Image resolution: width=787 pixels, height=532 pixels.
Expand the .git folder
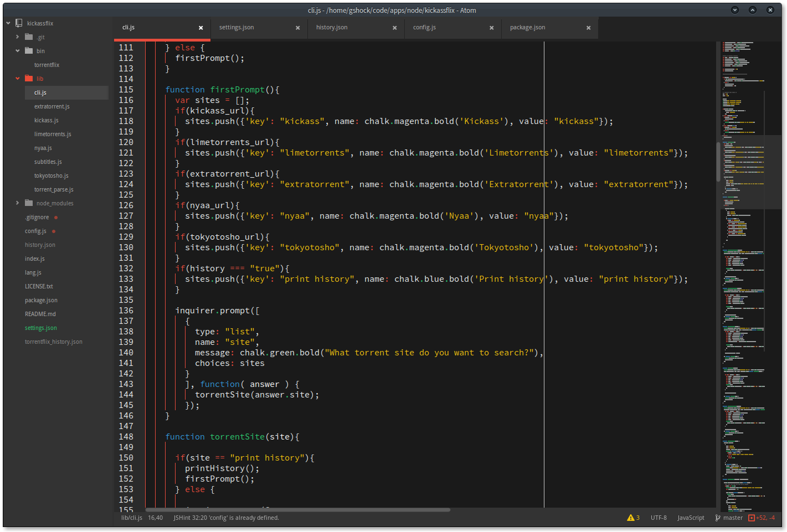(17, 37)
